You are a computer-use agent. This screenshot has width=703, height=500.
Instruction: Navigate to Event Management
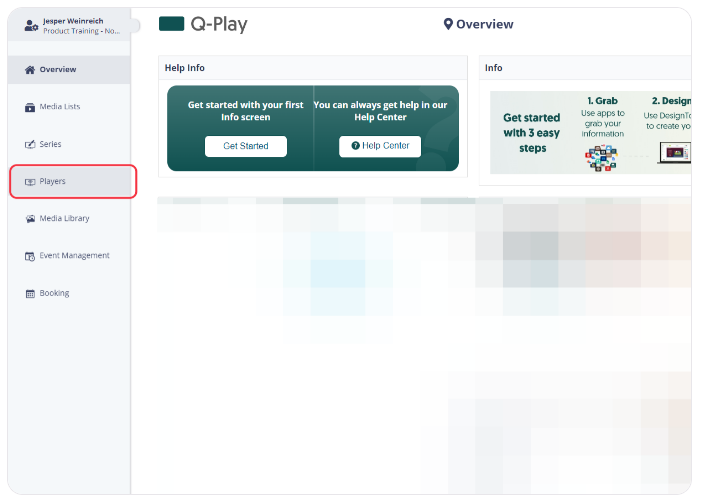[69, 256]
